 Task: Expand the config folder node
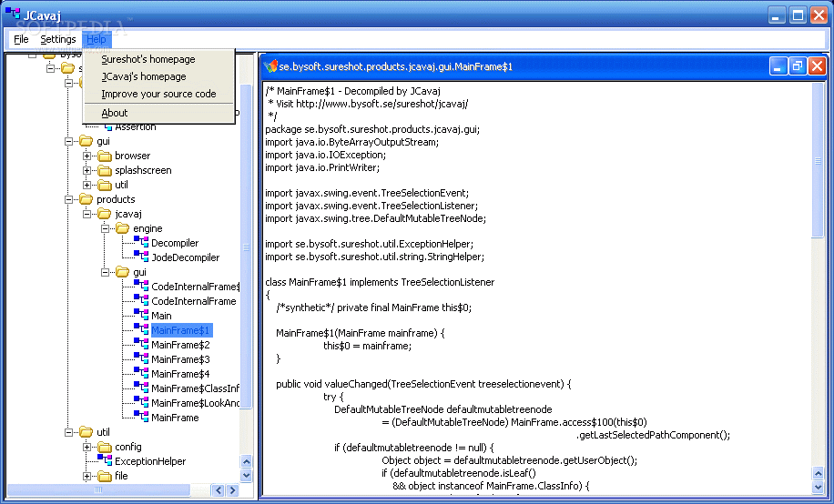[x=86, y=447]
